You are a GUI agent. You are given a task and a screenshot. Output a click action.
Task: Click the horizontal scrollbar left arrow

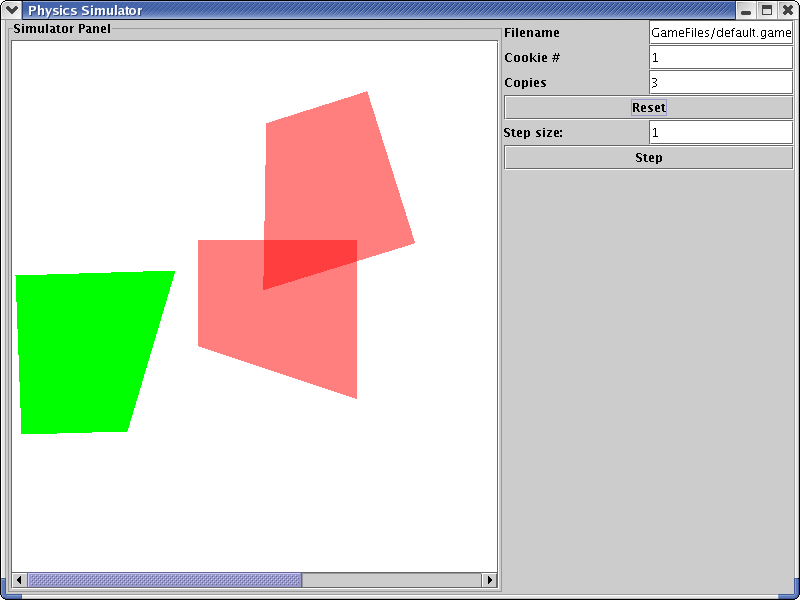pyautogui.click(x=19, y=580)
